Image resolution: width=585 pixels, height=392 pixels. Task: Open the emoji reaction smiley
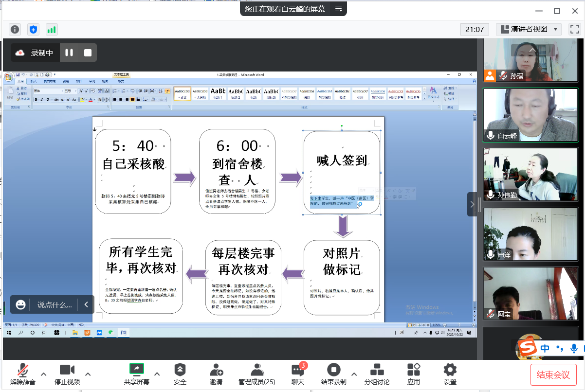pos(20,305)
